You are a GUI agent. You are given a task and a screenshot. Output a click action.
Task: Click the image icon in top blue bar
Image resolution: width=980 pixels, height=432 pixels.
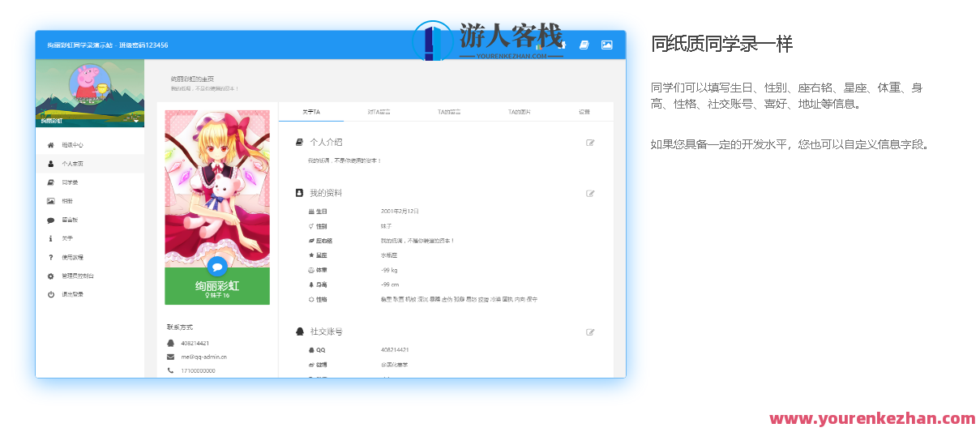point(606,45)
